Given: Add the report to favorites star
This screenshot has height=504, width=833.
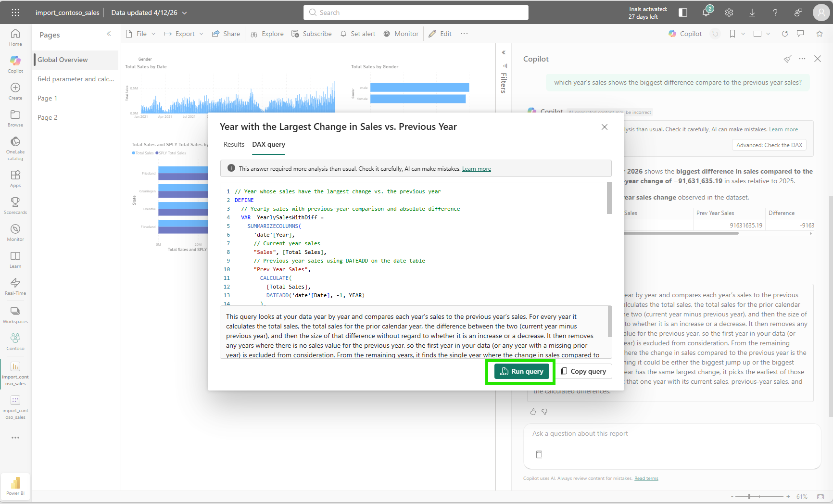Looking at the screenshot, I should [820, 34].
